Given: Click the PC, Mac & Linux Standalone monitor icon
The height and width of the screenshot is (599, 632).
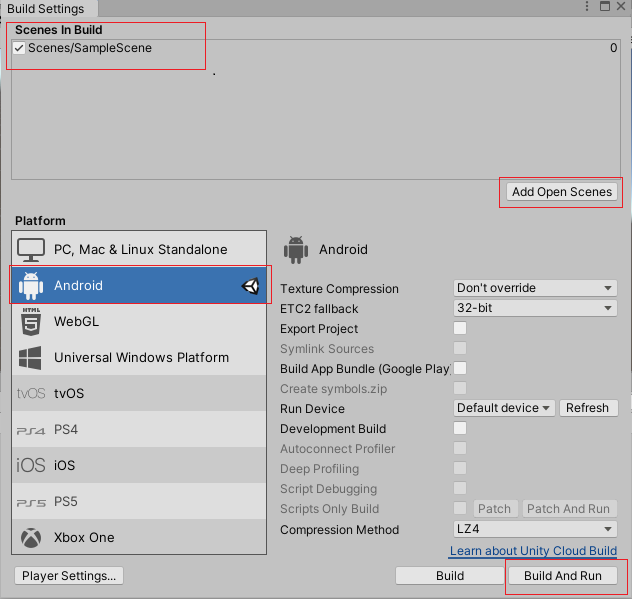Looking at the screenshot, I should click(x=31, y=250).
